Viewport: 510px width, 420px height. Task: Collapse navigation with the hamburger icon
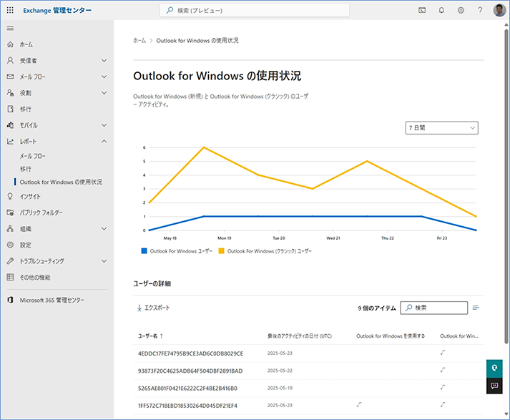[11, 29]
